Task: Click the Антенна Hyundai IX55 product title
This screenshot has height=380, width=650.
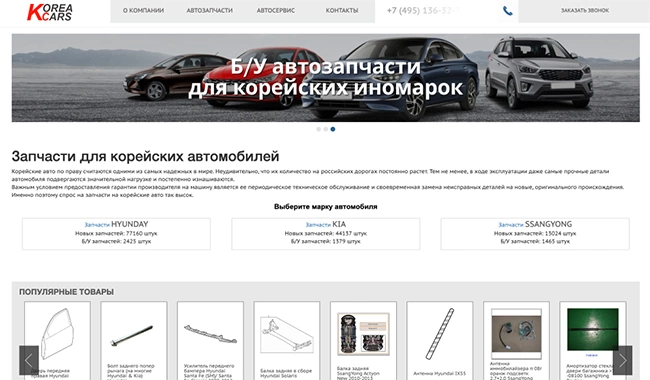Action: click(x=439, y=374)
